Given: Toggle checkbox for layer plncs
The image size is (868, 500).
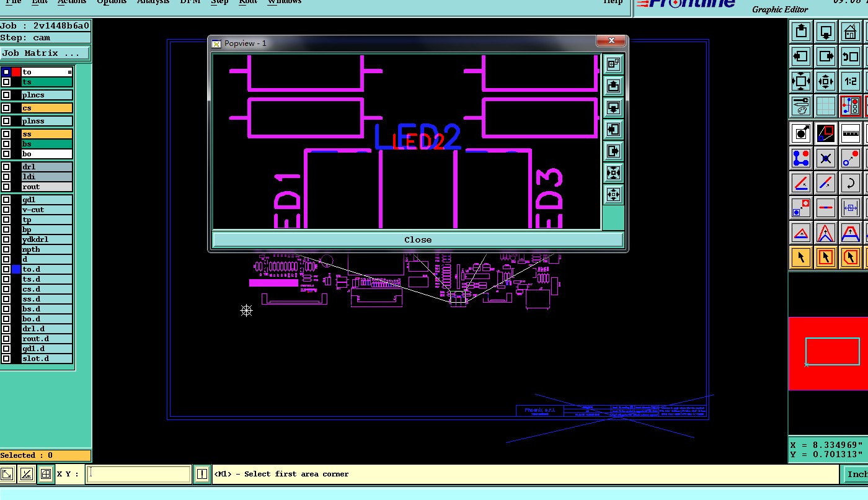Looking at the screenshot, I should [x=6, y=95].
